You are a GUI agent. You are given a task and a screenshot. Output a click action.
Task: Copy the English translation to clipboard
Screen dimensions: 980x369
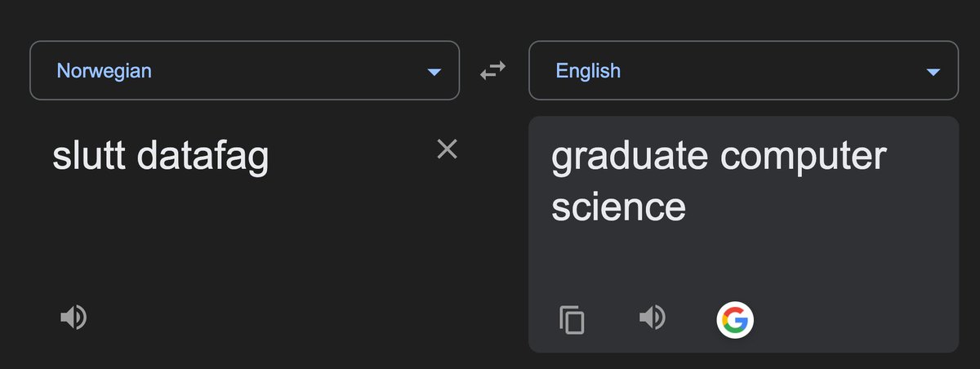click(x=572, y=319)
